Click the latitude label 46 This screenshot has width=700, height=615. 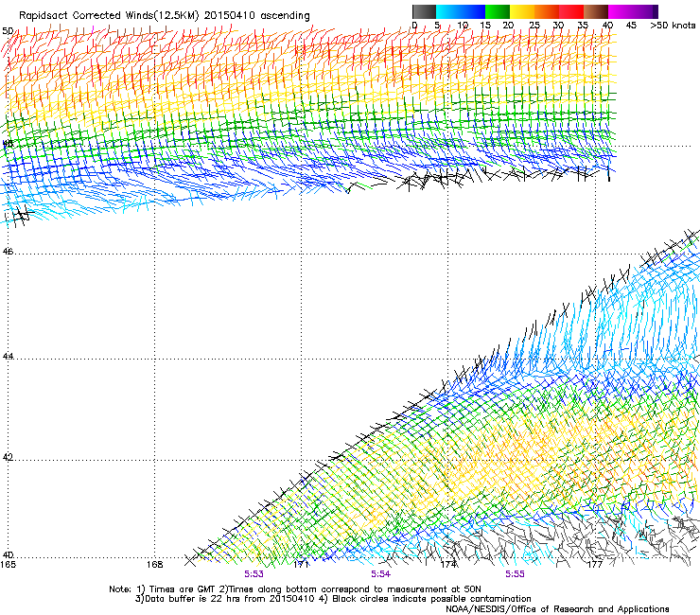point(8,252)
